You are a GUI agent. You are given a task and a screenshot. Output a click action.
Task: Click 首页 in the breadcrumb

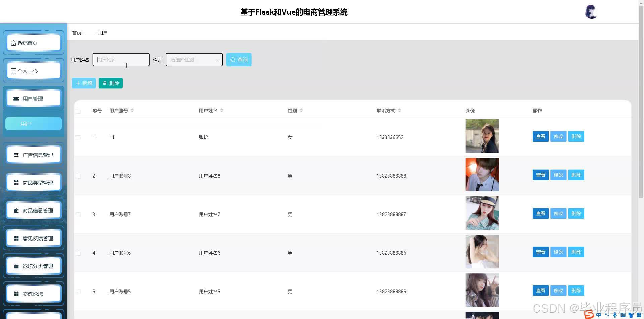[x=77, y=33]
